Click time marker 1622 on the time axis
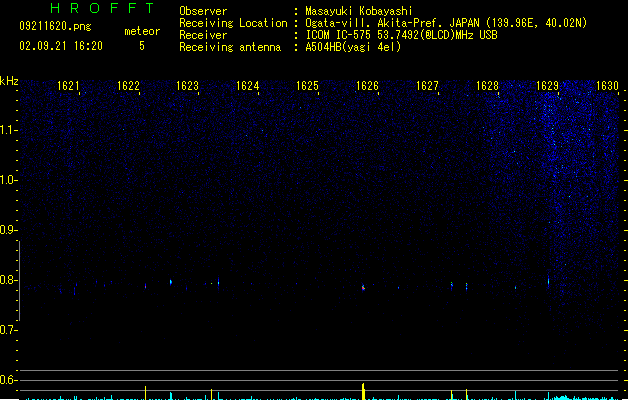This screenshot has height=400, width=629. pyautogui.click(x=128, y=86)
